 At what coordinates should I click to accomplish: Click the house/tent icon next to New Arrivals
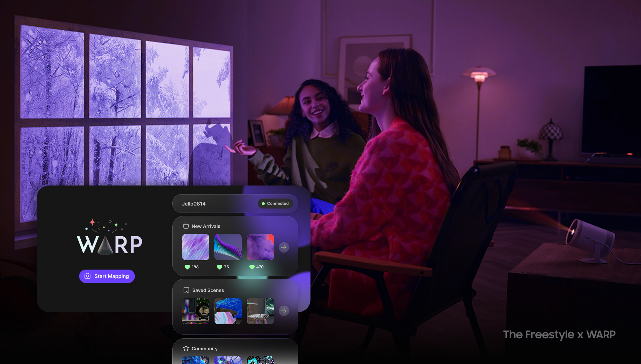pyautogui.click(x=185, y=226)
